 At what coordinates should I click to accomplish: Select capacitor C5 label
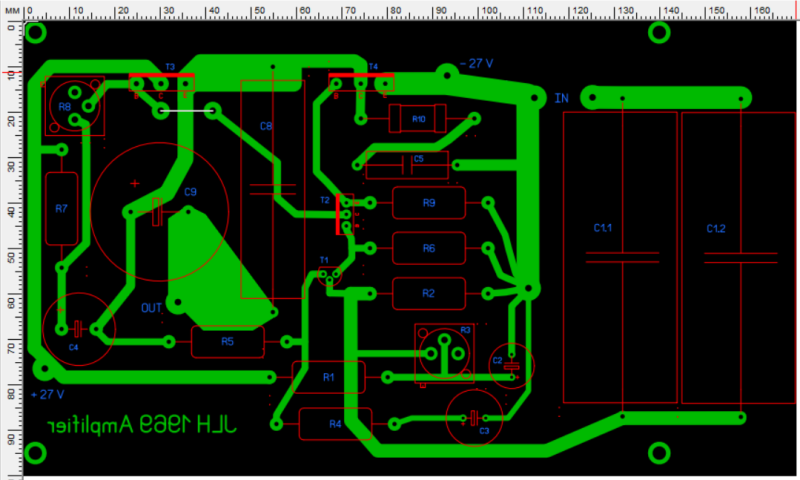(418, 159)
